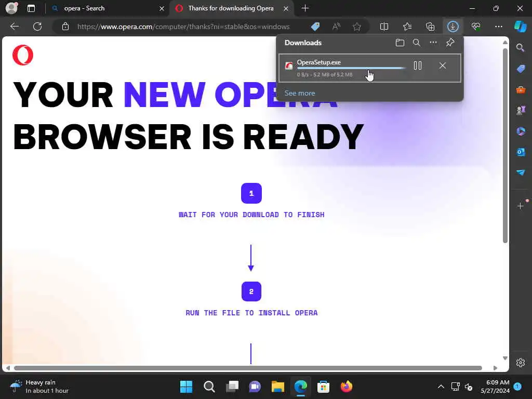The height and width of the screenshot is (399, 532).
Task: Open Edge Settings and more menu
Action: point(498,26)
